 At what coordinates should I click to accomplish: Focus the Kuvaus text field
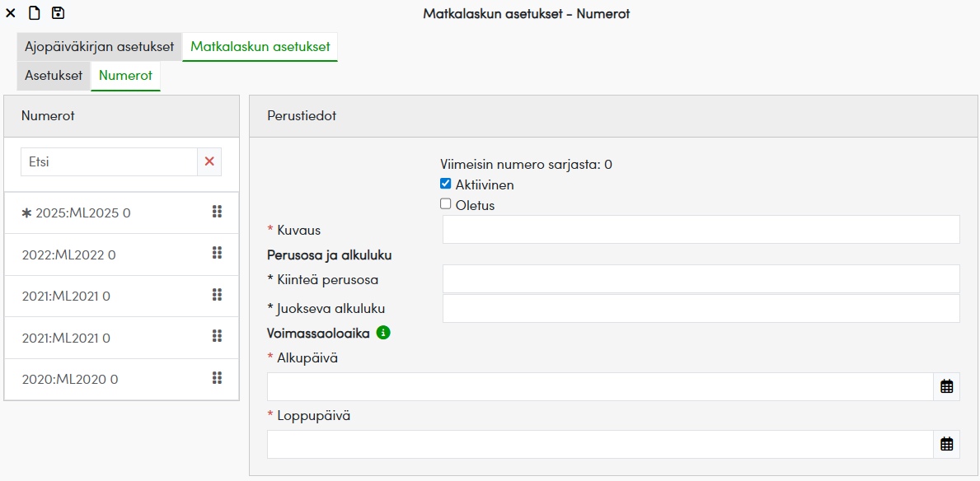click(701, 230)
